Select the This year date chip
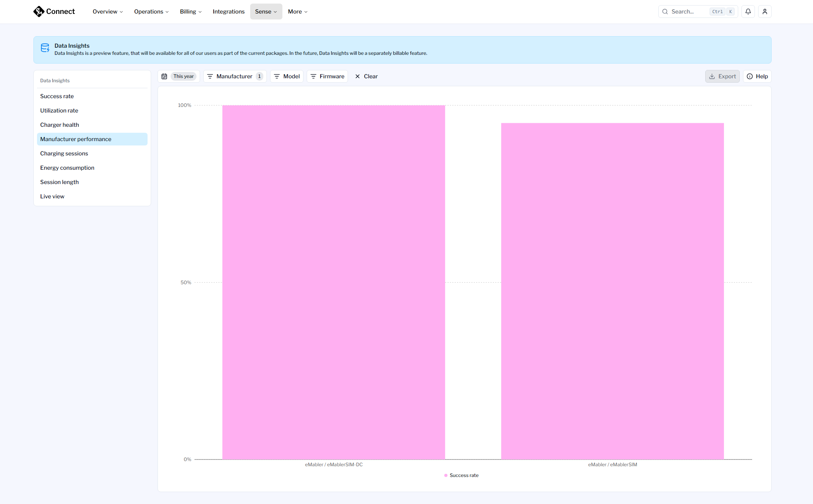 coord(183,76)
